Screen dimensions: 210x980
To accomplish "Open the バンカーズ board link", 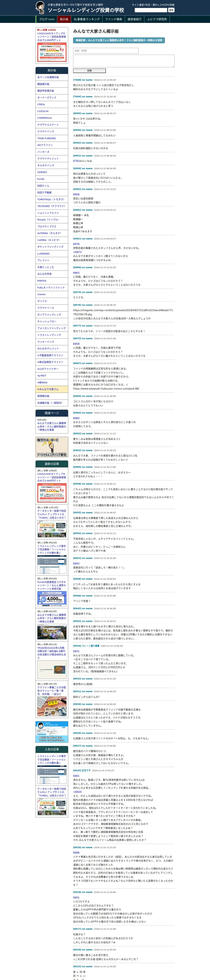I will (52, 152).
